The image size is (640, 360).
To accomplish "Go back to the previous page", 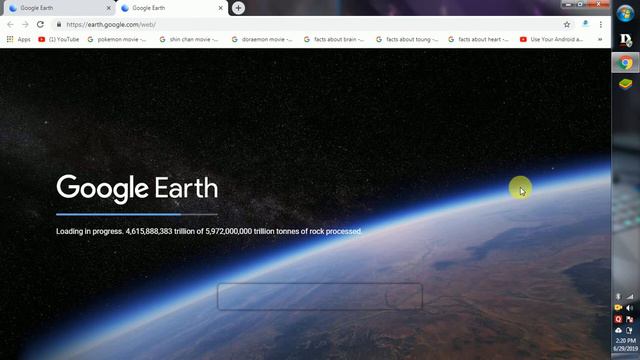I will [x=11, y=24].
